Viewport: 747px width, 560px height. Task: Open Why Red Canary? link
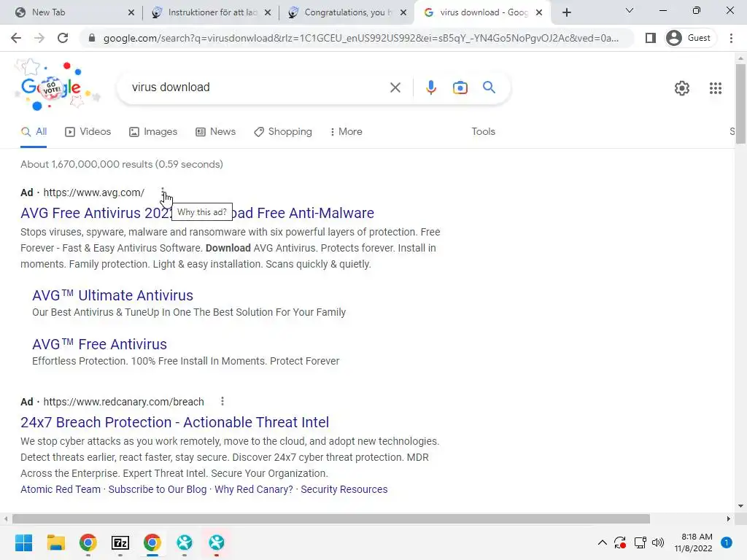point(254,489)
